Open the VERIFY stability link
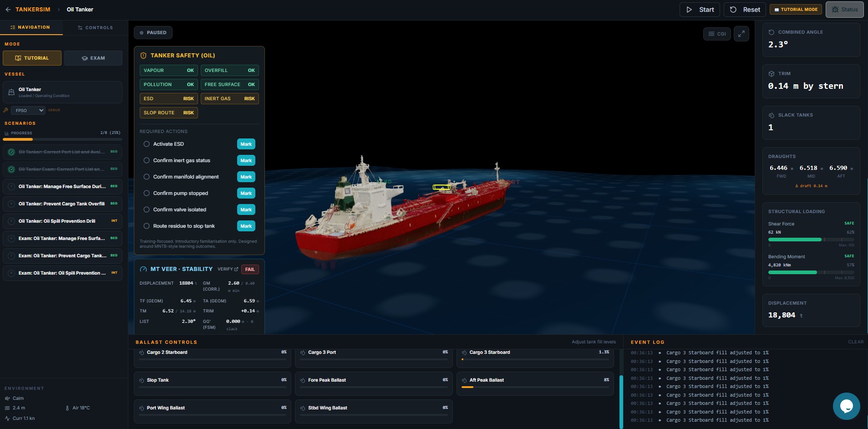This screenshot has width=868, height=429. click(x=228, y=269)
